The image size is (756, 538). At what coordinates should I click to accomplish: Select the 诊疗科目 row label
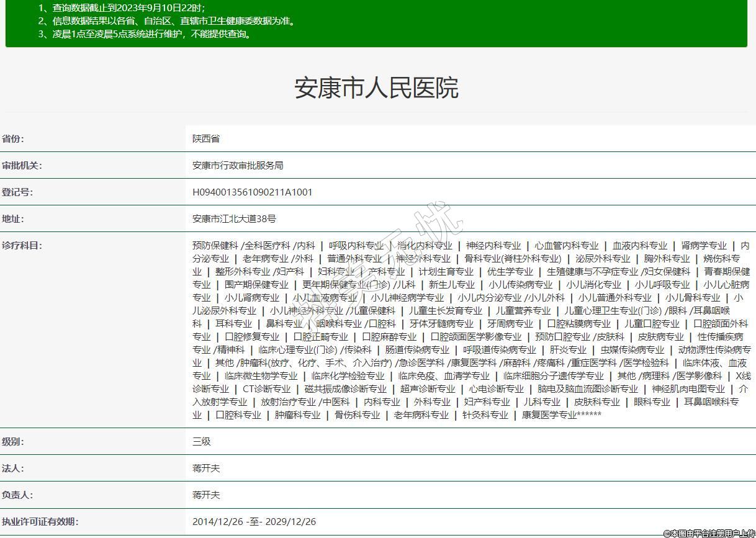click(22, 246)
